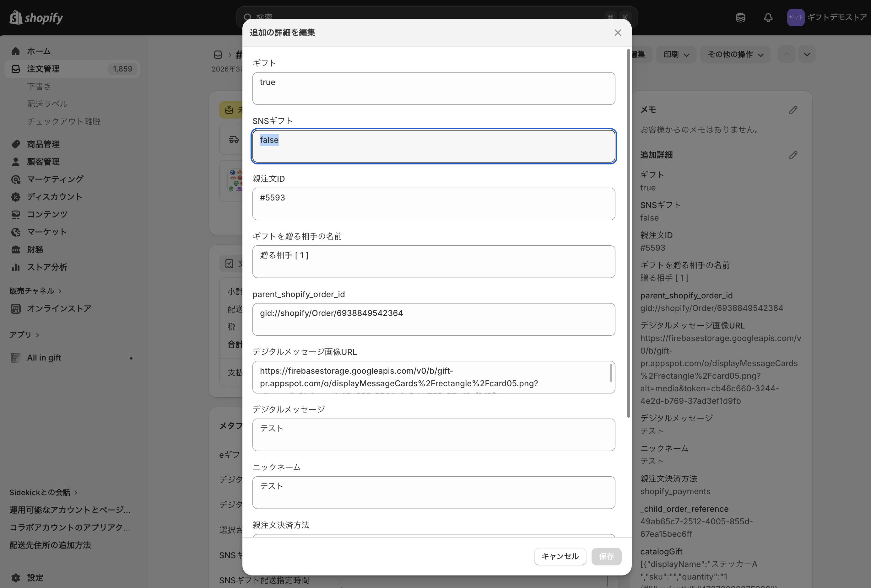Expand the アプリ section chevron
The image size is (871, 588).
(x=37, y=335)
